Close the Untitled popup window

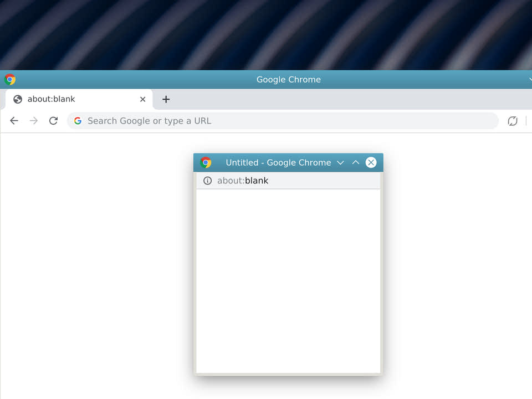(371, 162)
